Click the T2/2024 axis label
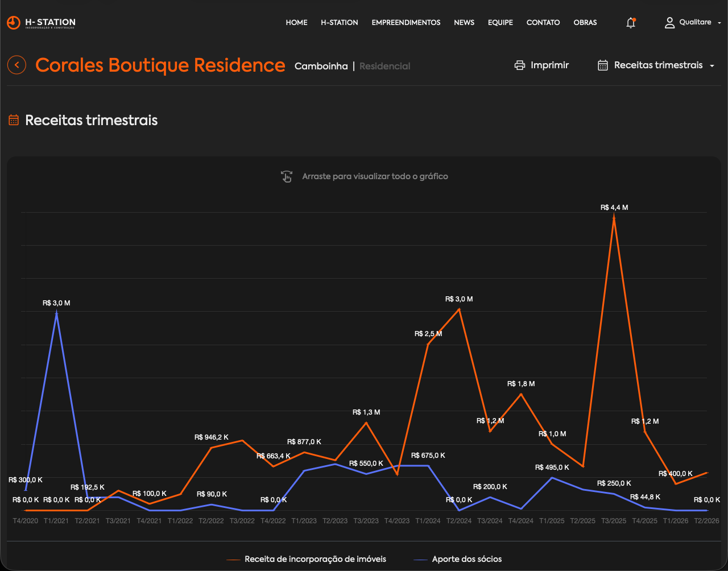 [459, 520]
